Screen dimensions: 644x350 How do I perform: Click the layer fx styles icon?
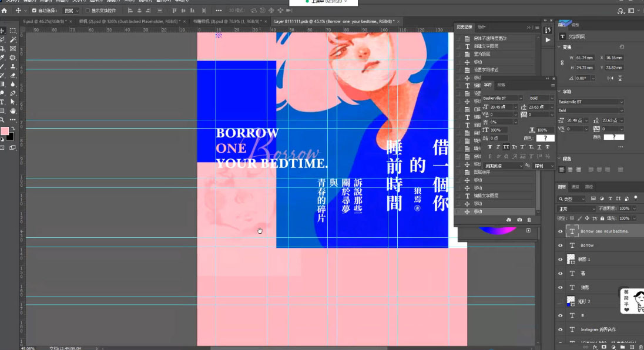595,347
